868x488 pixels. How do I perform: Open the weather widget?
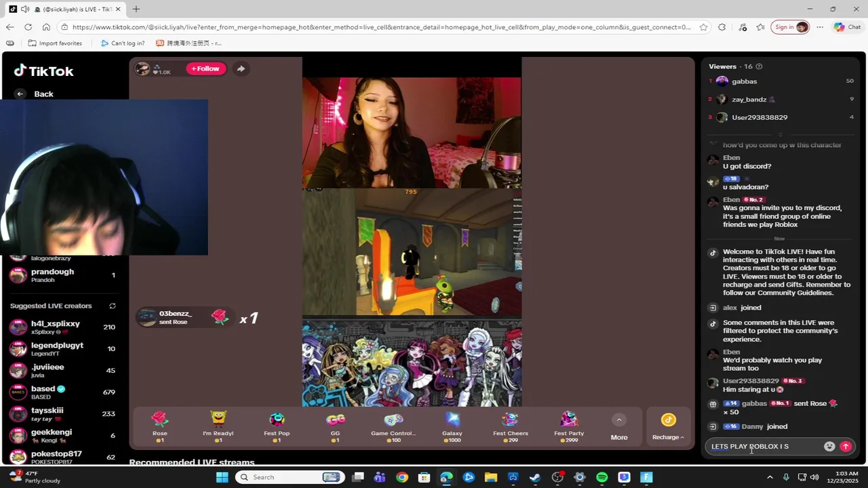pyautogui.click(x=34, y=477)
